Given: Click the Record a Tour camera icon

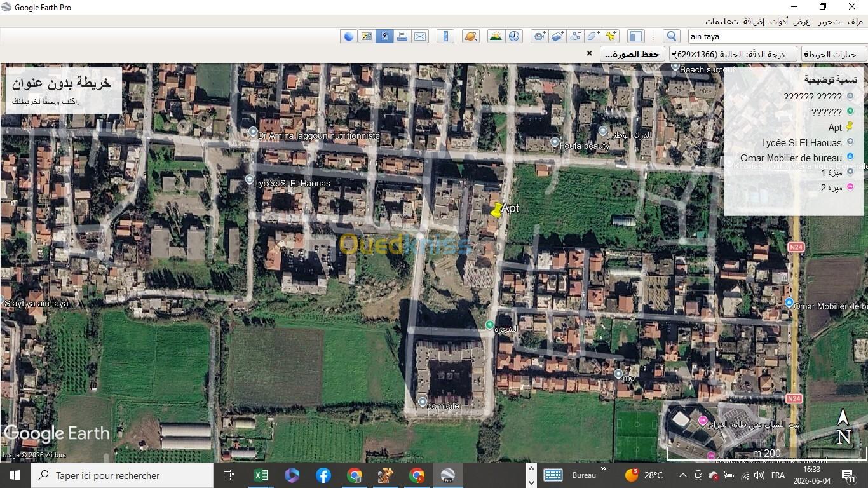Looking at the screenshot, I should (x=539, y=36).
